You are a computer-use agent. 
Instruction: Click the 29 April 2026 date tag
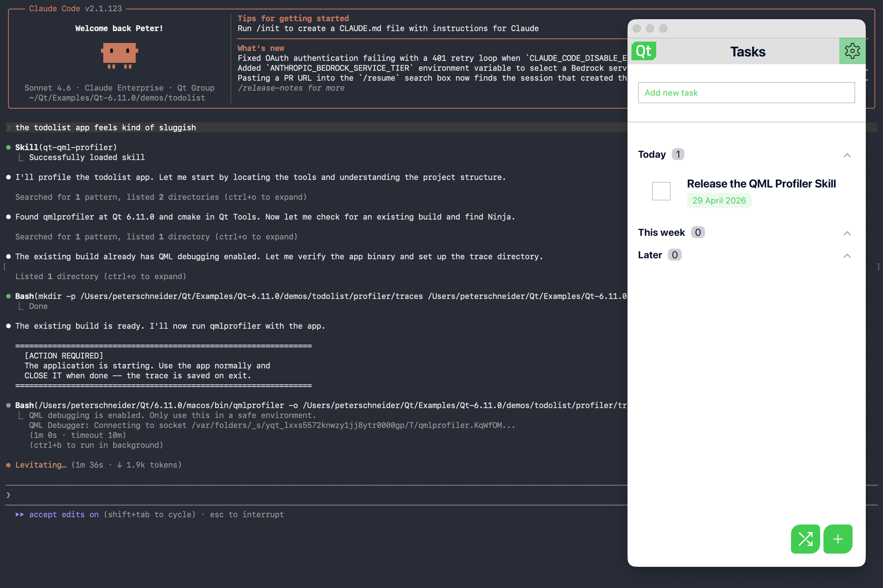point(719,200)
